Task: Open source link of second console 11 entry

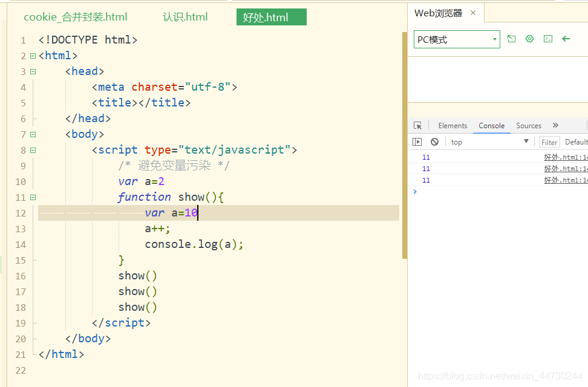Action: coord(566,169)
